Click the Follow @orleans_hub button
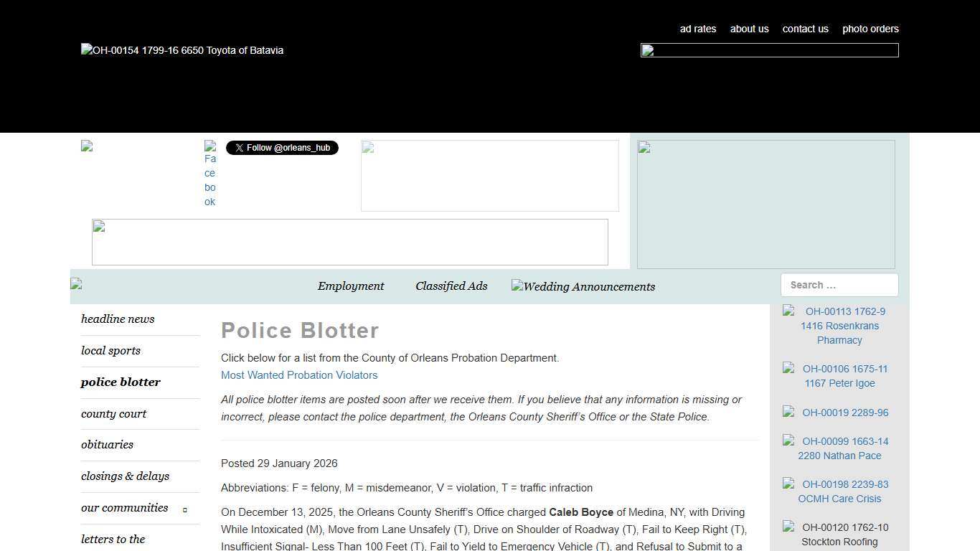Screen dimensions: 980x551 [282, 148]
